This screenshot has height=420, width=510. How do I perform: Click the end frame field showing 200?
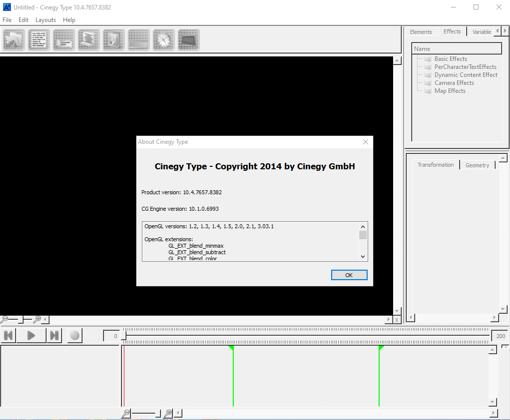point(500,336)
